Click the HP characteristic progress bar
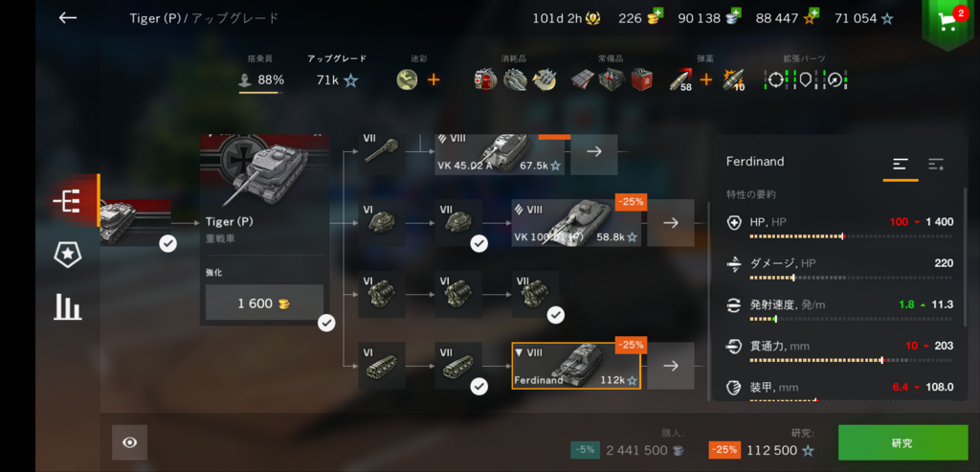This screenshot has height=472, width=980. tap(851, 236)
